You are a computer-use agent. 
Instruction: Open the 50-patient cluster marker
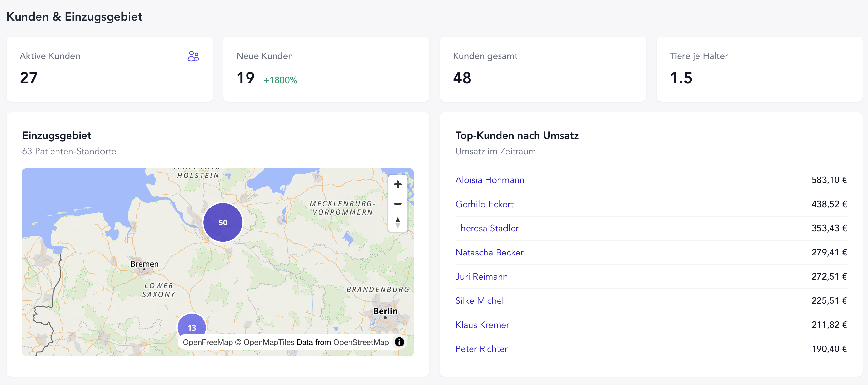tap(223, 223)
